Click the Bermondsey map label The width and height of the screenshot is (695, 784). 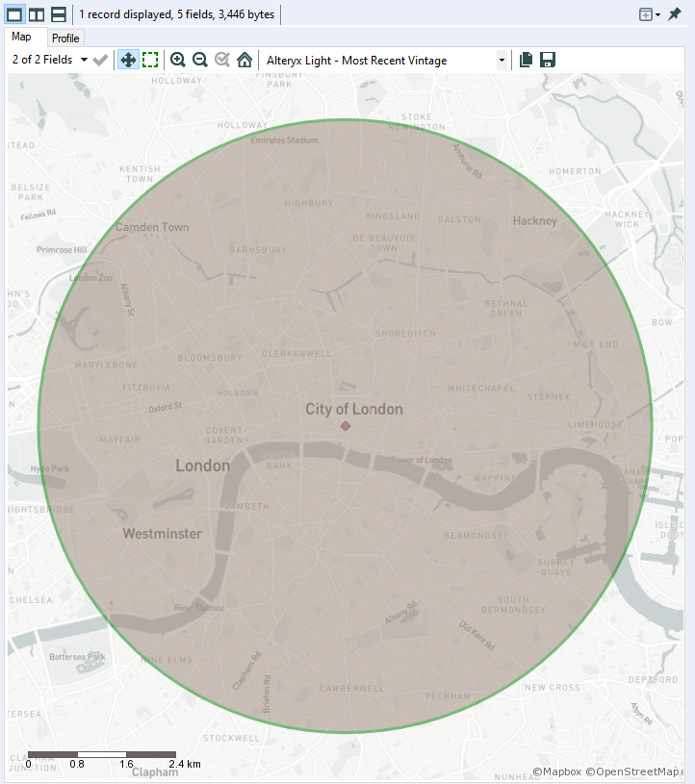tap(476, 536)
